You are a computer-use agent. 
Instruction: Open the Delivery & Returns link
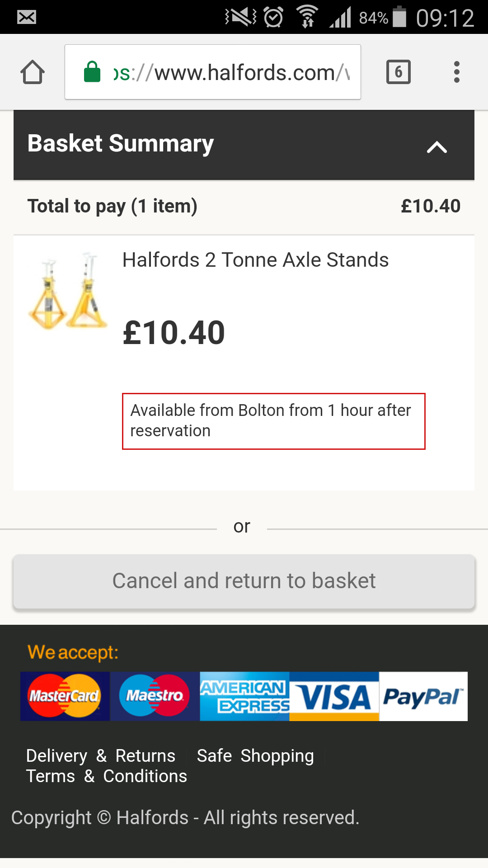tap(101, 756)
